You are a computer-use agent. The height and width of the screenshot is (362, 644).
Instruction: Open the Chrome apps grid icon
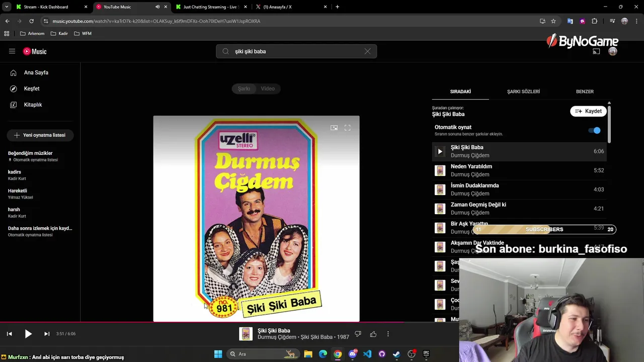point(7,34)
